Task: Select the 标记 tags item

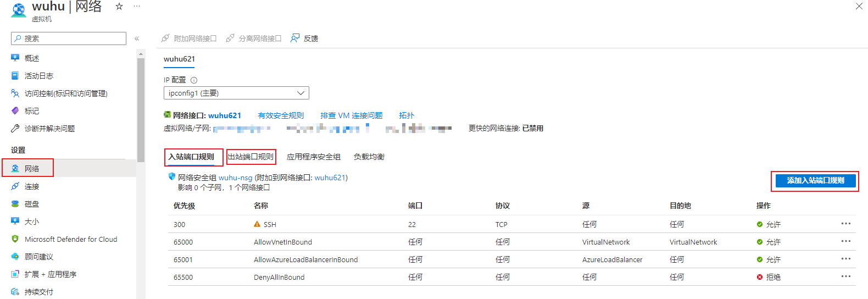Action: click(31, 111)
